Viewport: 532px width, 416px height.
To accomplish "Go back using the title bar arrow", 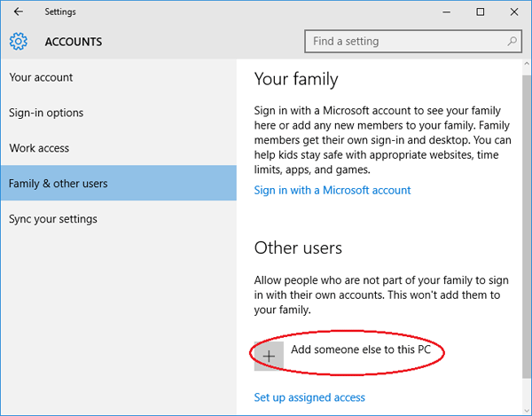I will 19,12.
